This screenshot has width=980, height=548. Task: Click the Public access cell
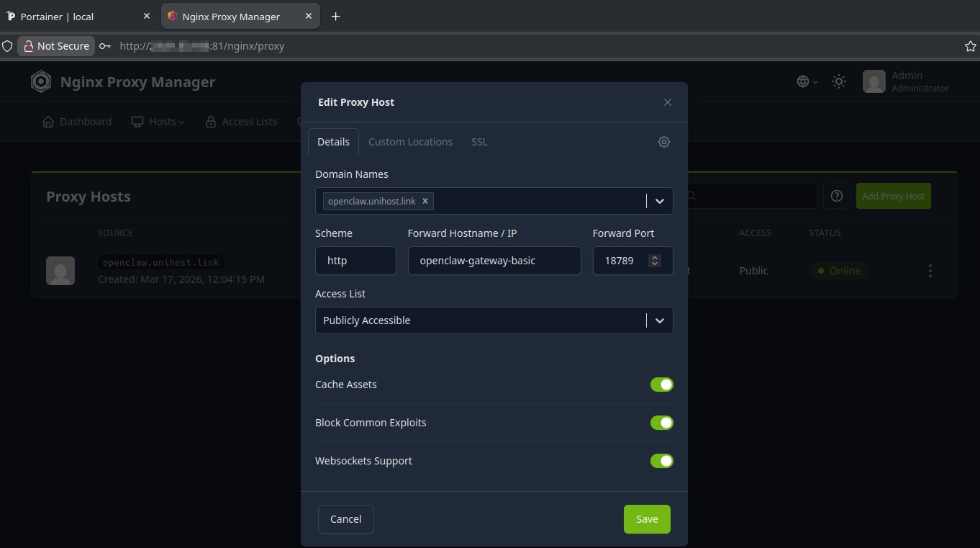click(753, 271)
